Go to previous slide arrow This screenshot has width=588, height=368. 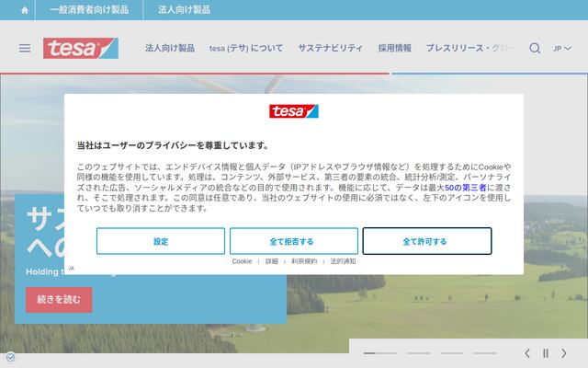click(x=527, y=353)
